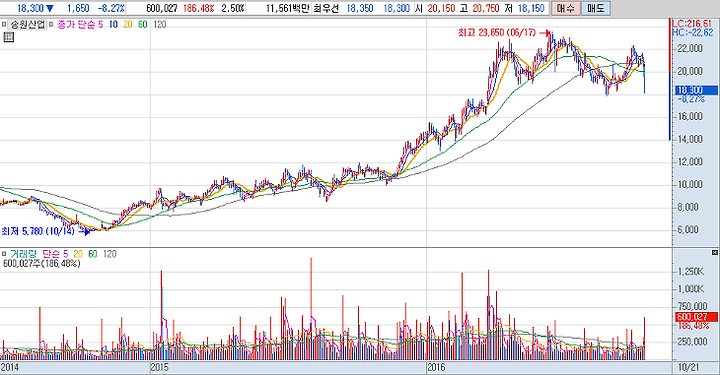This screenshot has height=375, width=720.
Task: Click the 매수 buy button
Action: [x=565, y=8]
